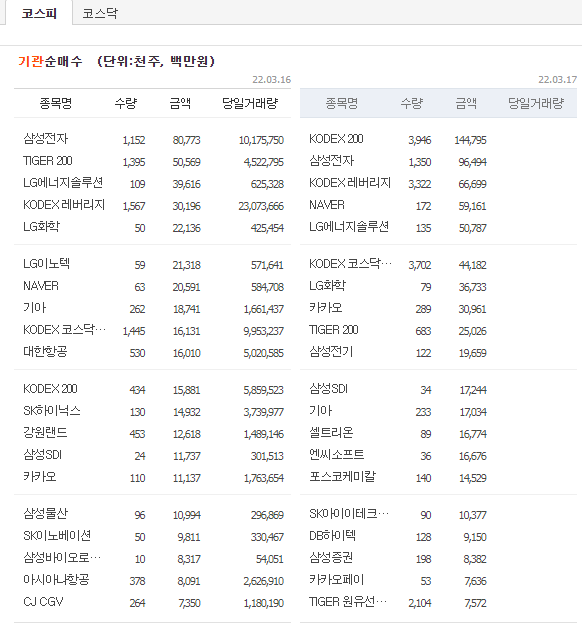Click the 당일거래량 header under 22.03.16
The width and height of the screenshot is (582, 631).
pyautogui.click(x=250, y=104)
